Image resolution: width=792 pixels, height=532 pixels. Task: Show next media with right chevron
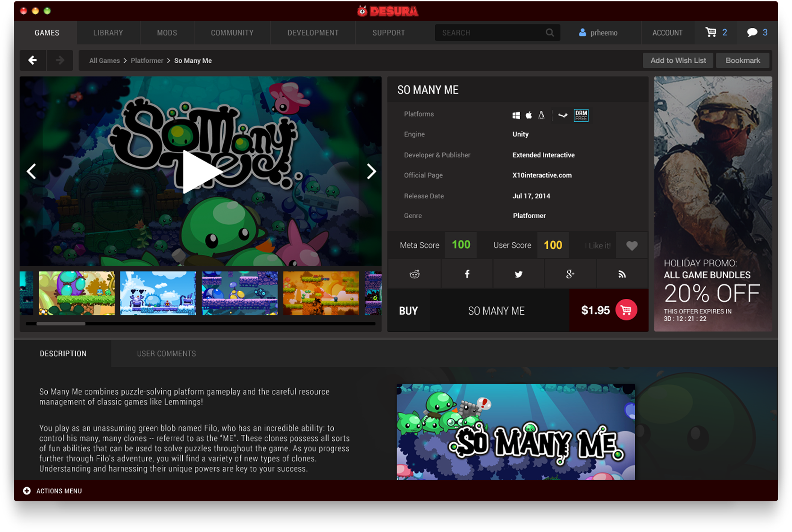point(371,171)
